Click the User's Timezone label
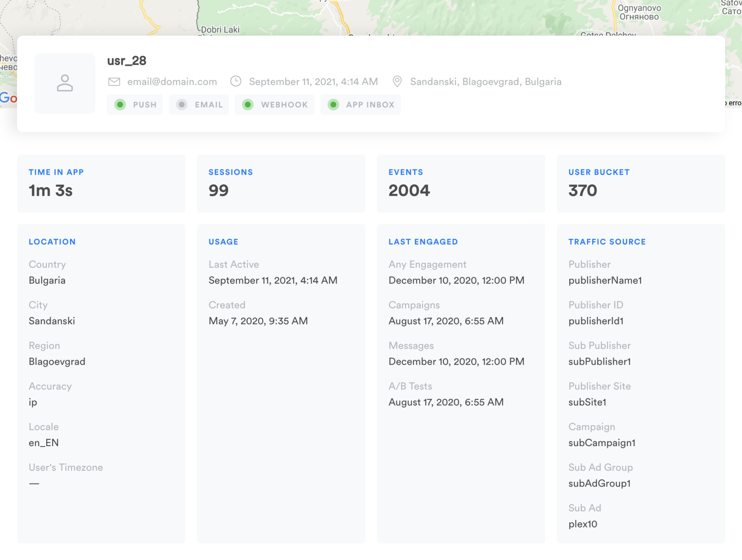Viewport: 742px width, 560px height. pyautogui.click(x=66, y=467)
